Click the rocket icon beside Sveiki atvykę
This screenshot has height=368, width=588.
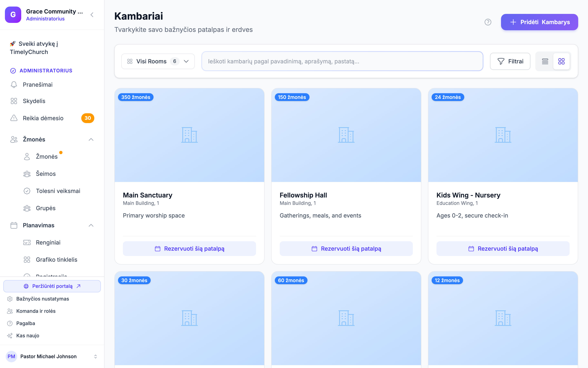[13, 44]
